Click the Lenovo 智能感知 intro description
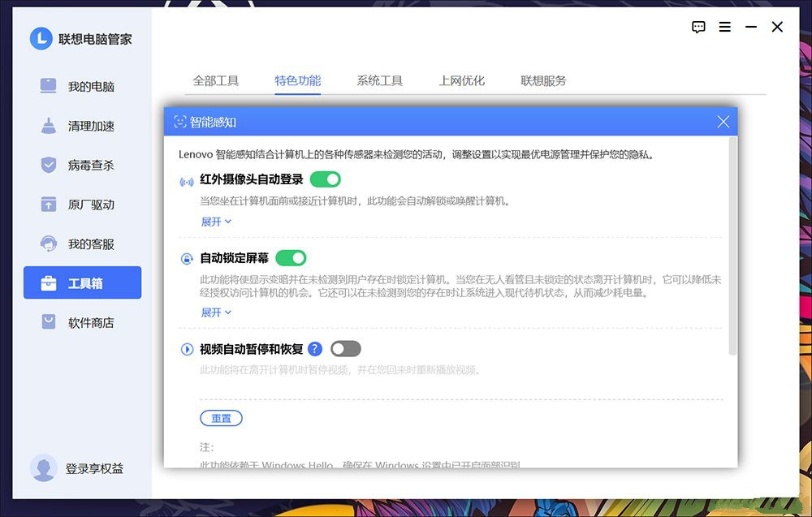This screenshot has height=517, width=812. [x=416, y=154]
